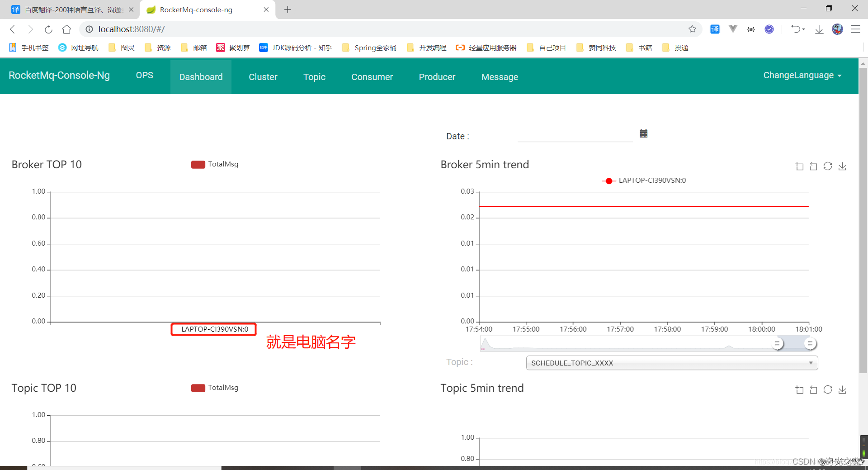Viewport: 868px width, 470px height.
Task: Open the 聚划算 bookmark
Action: coord(233,47)
